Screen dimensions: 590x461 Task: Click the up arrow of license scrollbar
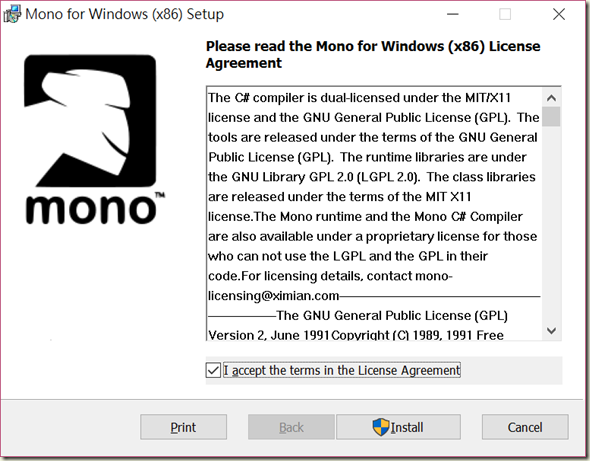coord(551,98)
